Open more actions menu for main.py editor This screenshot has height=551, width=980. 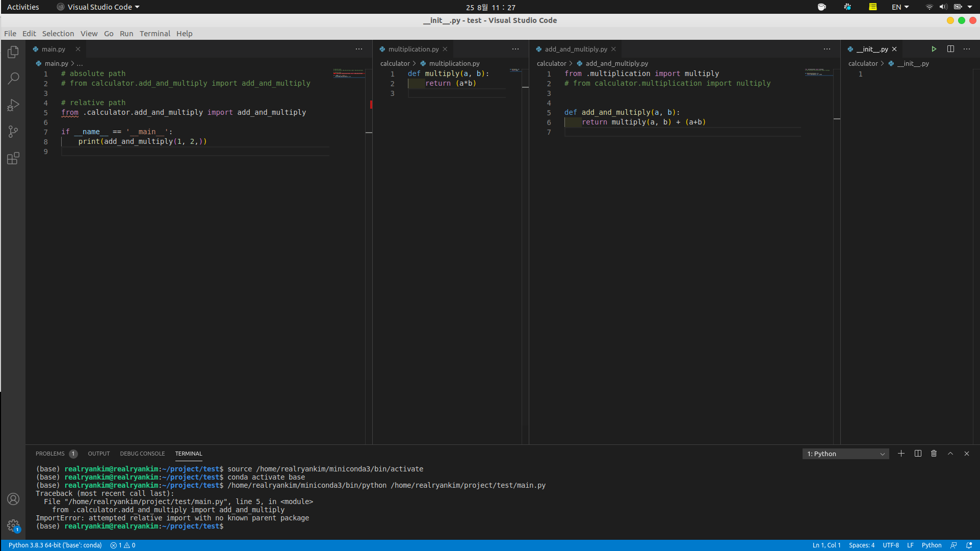pos(359,48)
